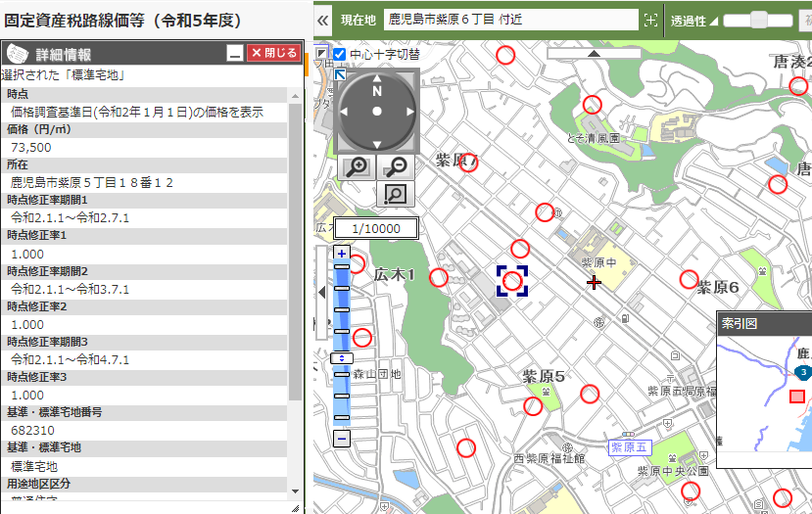
Task: Click the 透過性 transparency slider
Action: [757, 20]
